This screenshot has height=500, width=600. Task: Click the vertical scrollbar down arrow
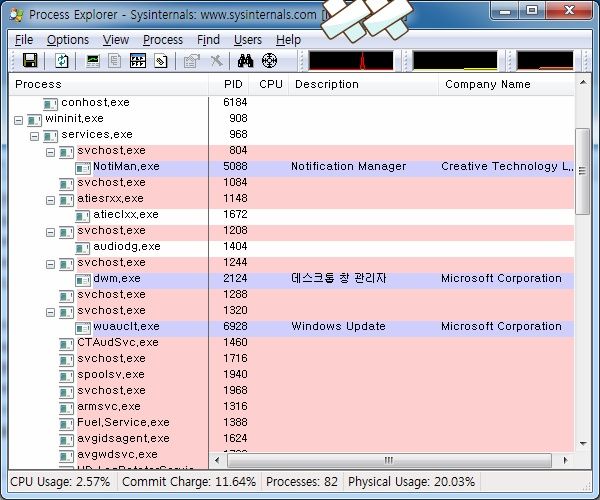pos(583,444)
